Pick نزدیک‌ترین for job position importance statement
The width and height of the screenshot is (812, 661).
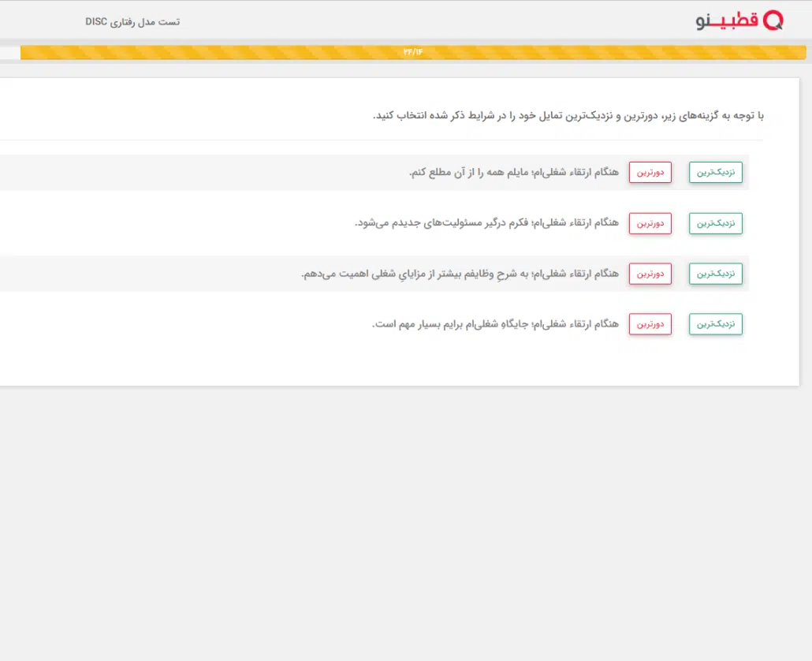(715, 324)
